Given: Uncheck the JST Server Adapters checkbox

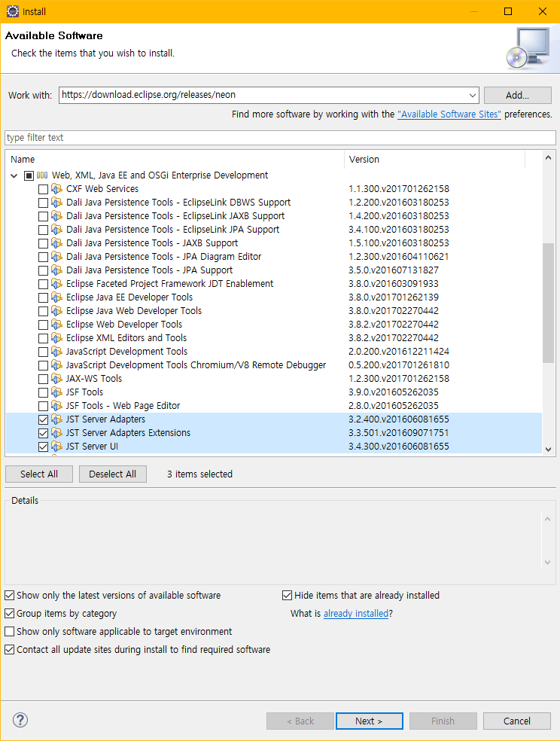Looking at the screenshot, I should coord(43,419).
